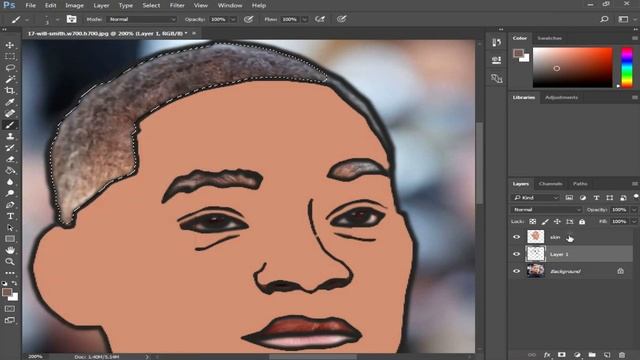Switch to the Adjustments tab

coord(561,98)
